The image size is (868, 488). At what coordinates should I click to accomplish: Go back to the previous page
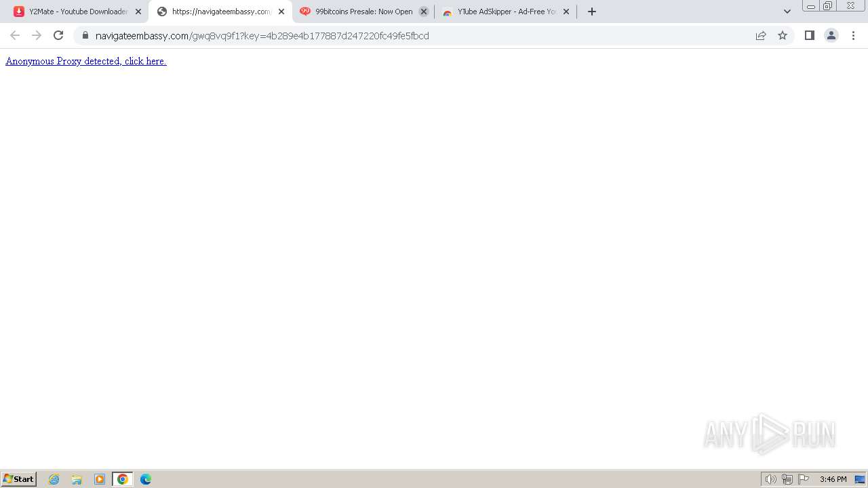pos(15,35)
